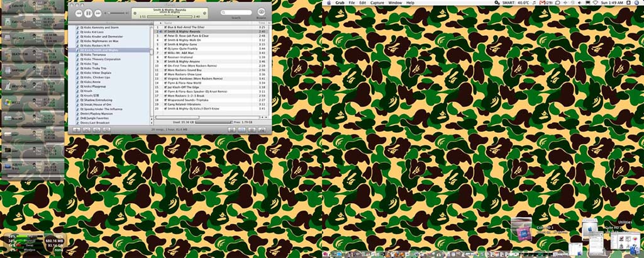Open the Edit menu
Screen dimensions: 644x258
363,3
